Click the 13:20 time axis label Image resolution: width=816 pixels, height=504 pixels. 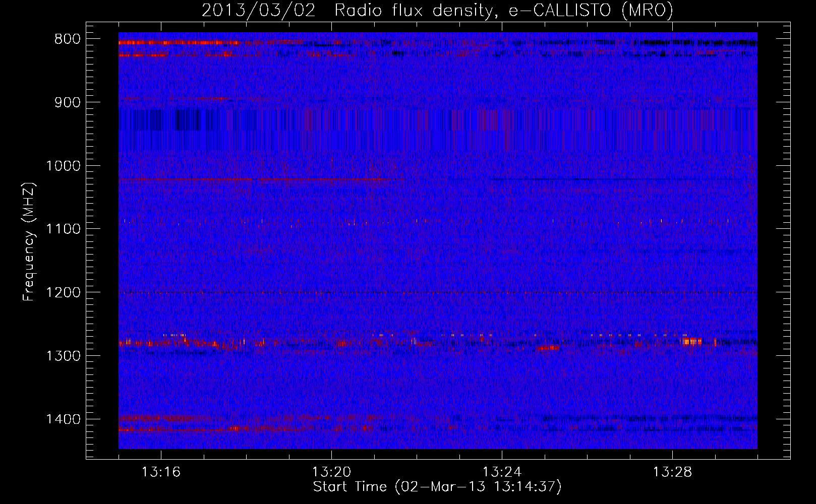(x=331, y=472)
